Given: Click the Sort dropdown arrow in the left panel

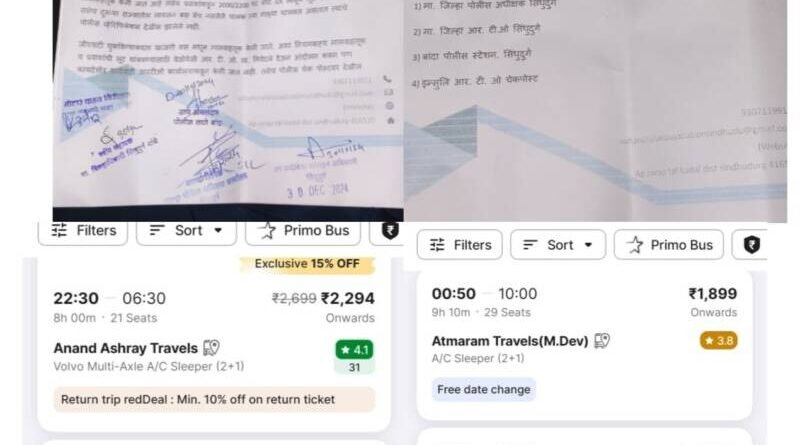Looking at the screenshot, I should [x=218, y=231].
